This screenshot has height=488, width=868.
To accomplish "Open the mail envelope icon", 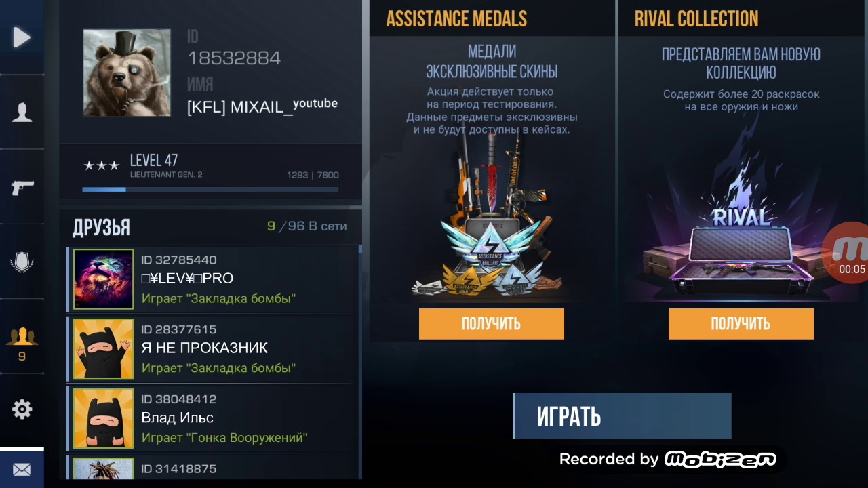I will click(x=22, y=469).
